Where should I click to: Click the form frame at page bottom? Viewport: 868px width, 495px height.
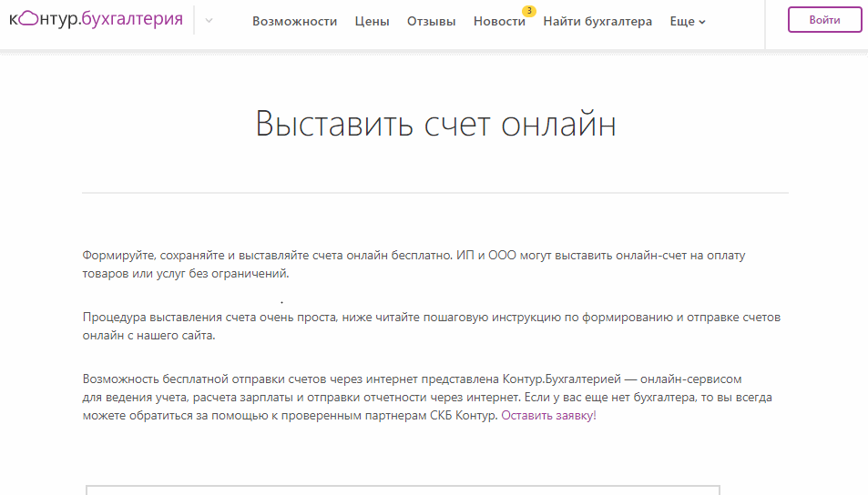click(403, 490)
